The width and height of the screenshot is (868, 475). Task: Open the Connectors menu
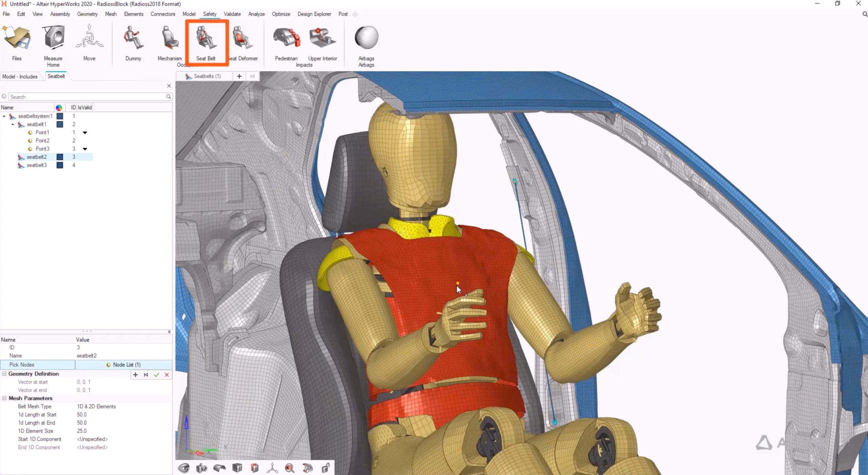tap(162, 14)
